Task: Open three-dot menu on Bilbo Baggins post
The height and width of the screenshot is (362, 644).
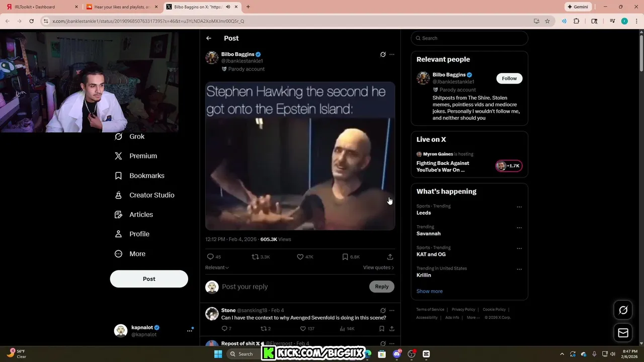Action: (392, 54)
